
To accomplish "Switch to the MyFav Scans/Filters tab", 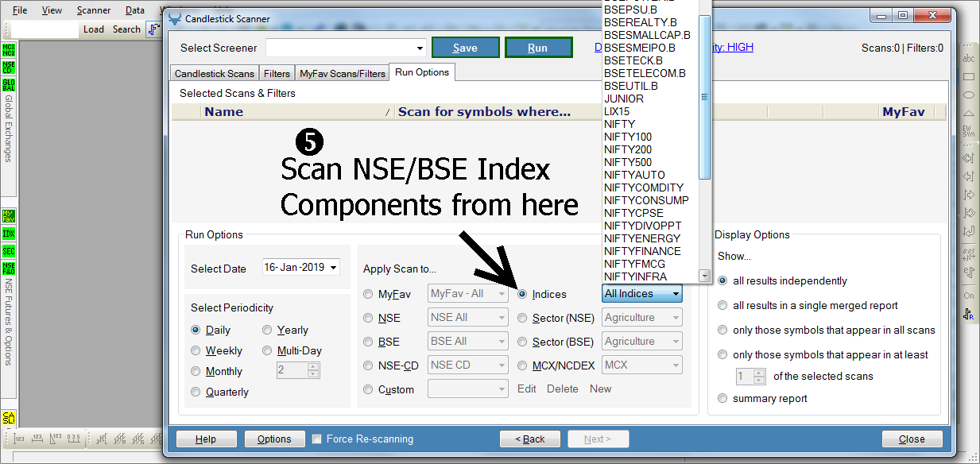I will [343, 73].
